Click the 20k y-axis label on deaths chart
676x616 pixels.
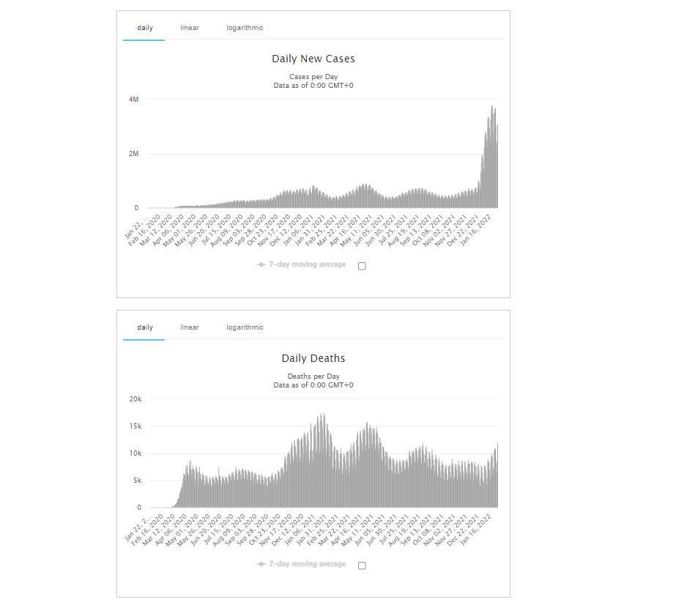tap(135, 398)
